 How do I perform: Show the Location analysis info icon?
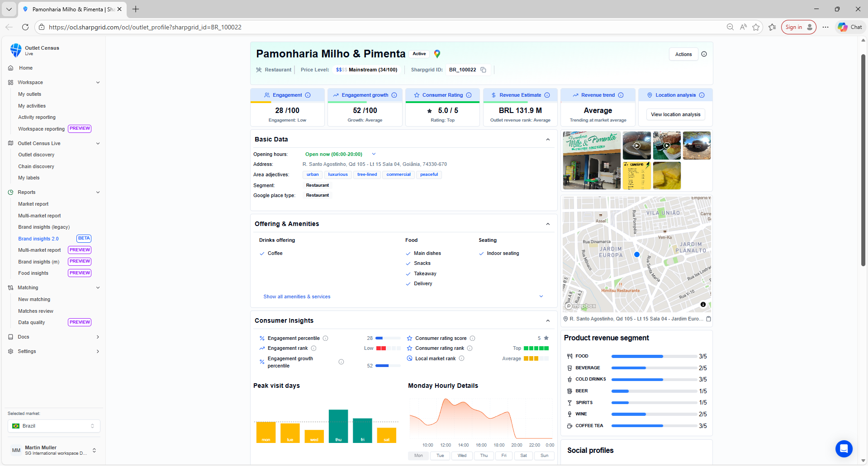tap(702, 95)
